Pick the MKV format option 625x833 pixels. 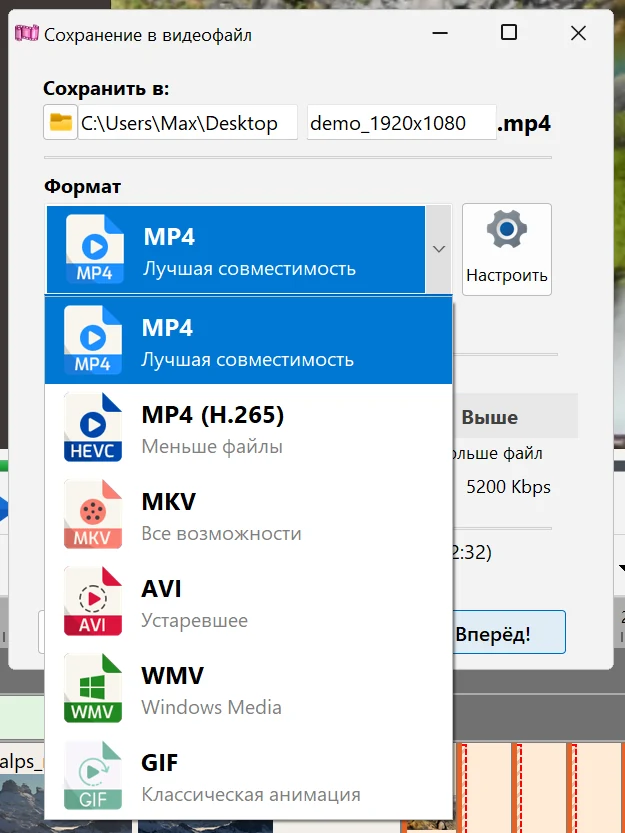248,514
